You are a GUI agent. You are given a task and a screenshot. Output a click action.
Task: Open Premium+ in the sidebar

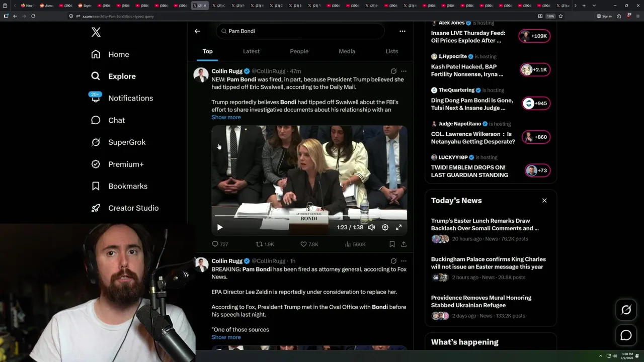(117, 164)
